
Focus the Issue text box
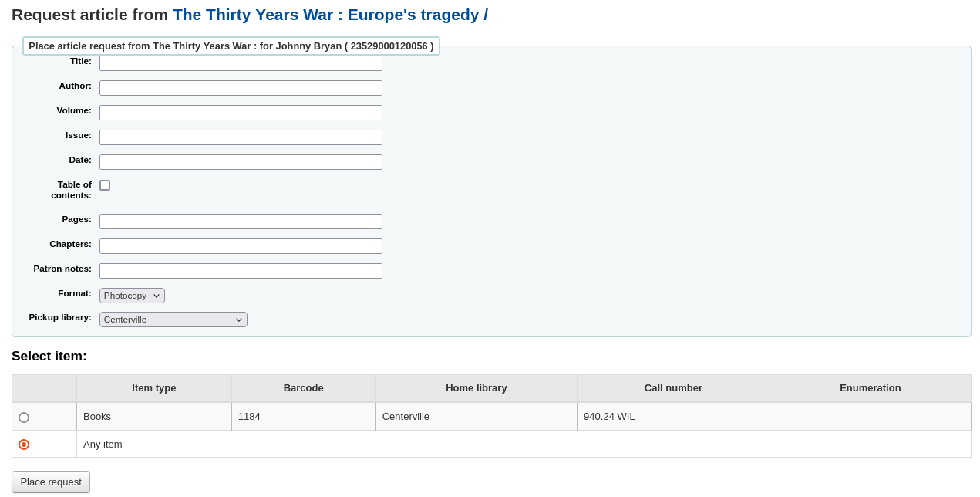coord(240,137)
